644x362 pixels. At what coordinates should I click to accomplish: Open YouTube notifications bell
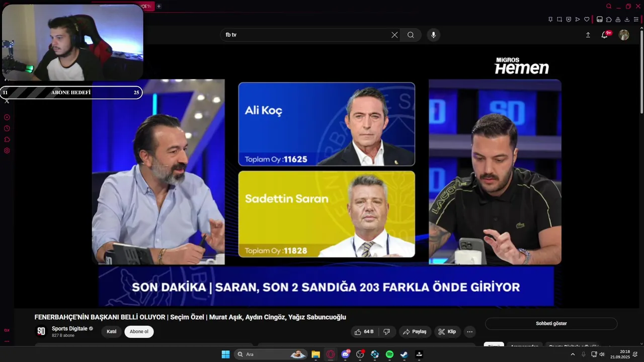click(605, 35)
